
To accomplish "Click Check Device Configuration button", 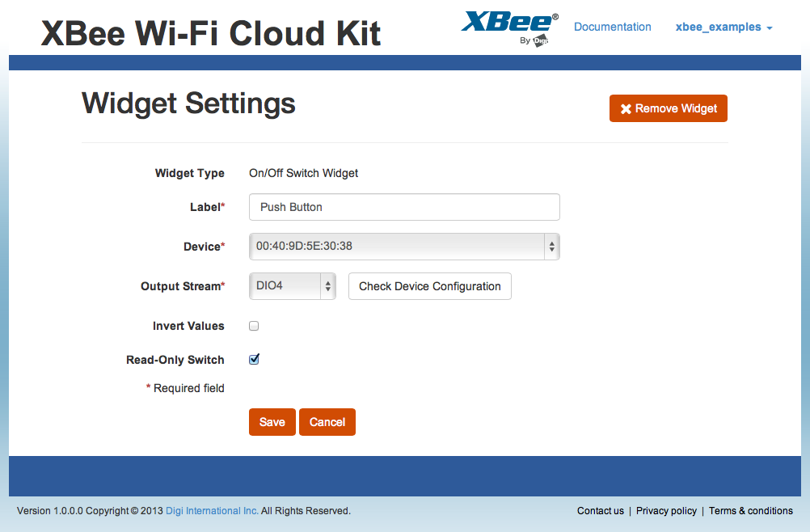I will point(430,286).
